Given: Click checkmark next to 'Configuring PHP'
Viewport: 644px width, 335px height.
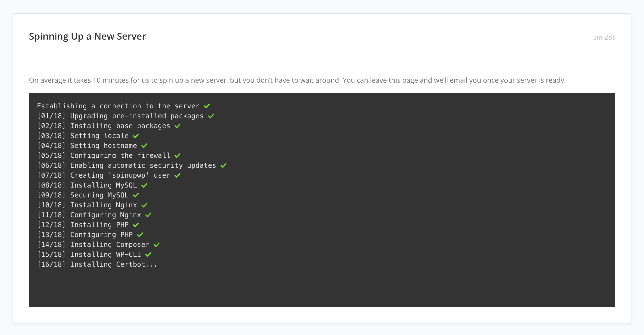Looking at the screenshot, I should click(x=140, y=235).
